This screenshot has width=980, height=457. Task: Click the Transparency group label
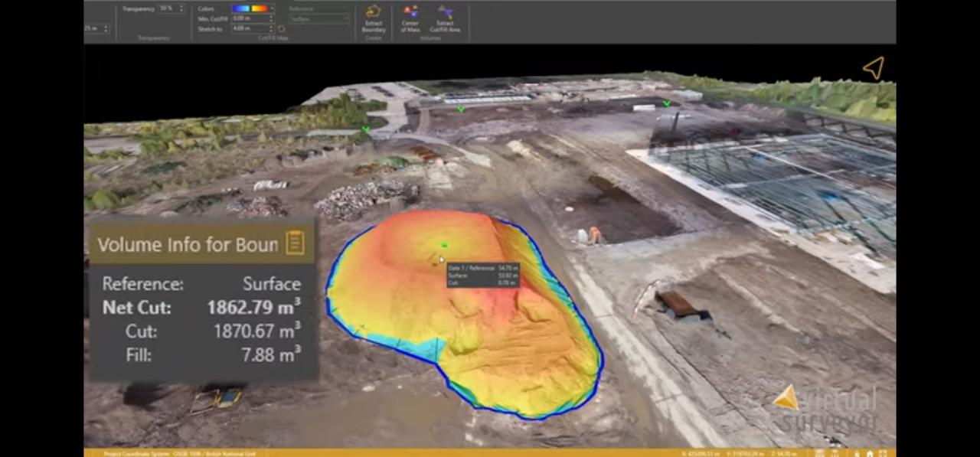152,37
